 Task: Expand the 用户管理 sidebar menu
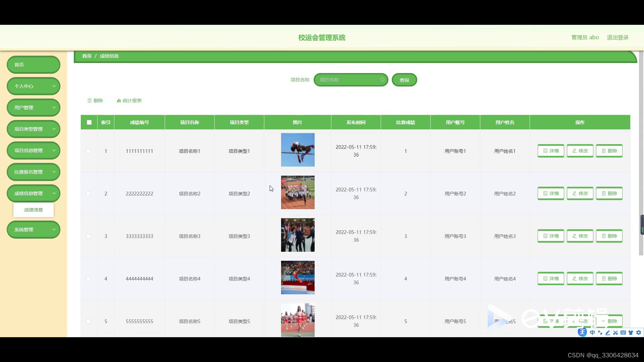(34, 108)
